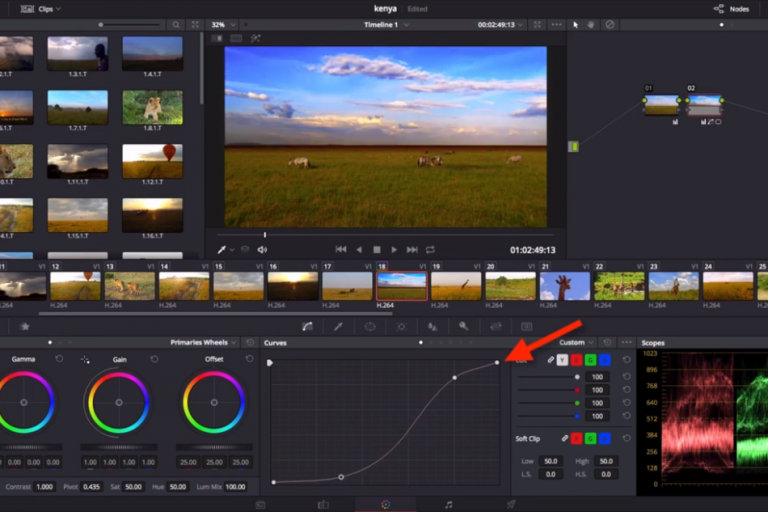Select the hand pan tool above the node editor
The image size is (768, 512).
coord(591,24)
